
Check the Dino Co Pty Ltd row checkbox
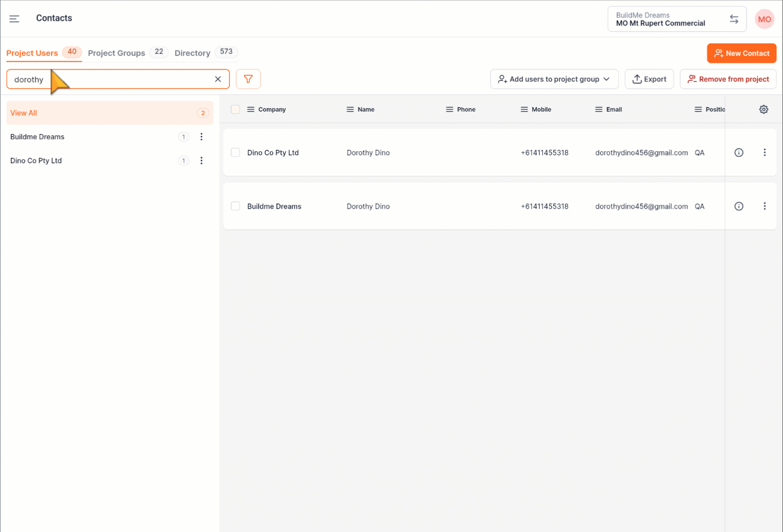pos(236,152)
